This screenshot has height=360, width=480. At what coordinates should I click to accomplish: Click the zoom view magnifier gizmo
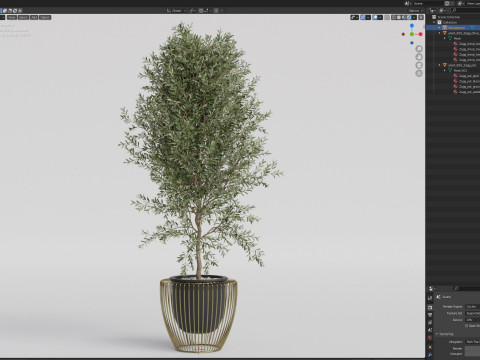point(419,49)
